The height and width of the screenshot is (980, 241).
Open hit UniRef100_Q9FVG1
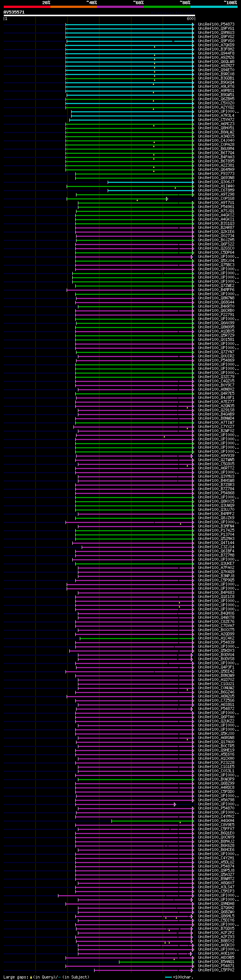click(x=216, y=29)
